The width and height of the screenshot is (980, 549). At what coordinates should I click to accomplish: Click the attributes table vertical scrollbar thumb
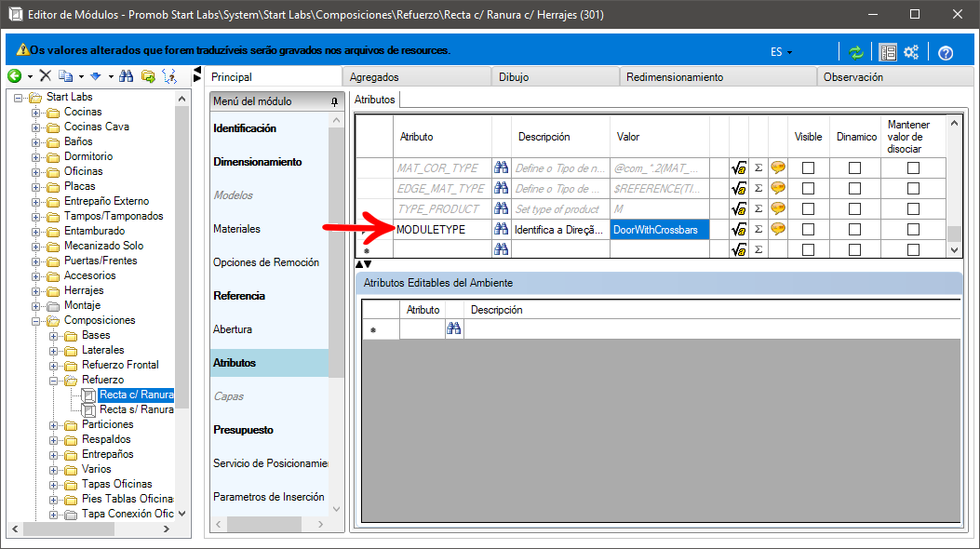point(954,233)
